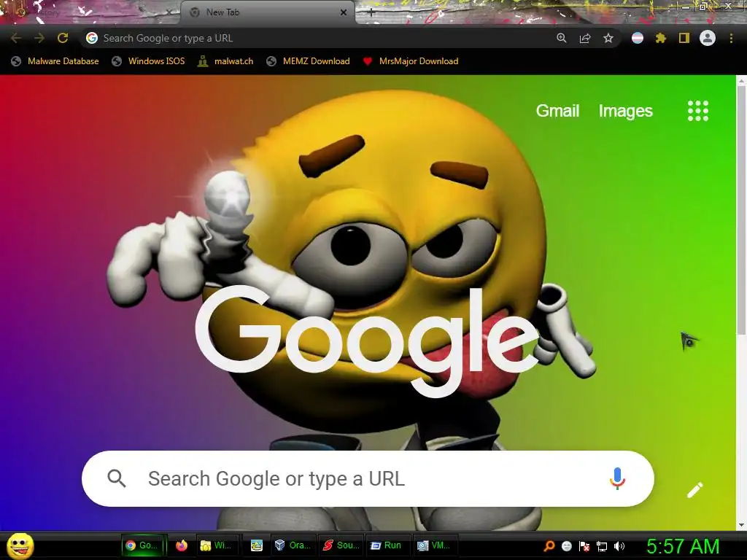Open the MEMZ Download bookmark
The height and width of the screenshot is (560, 747).
[x=309, y=61]
